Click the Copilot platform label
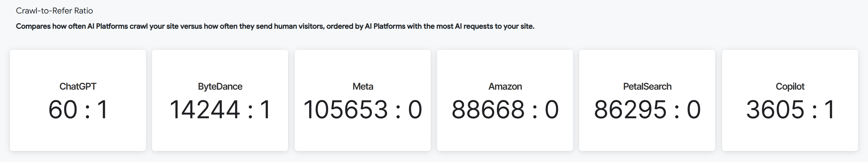 (x=790, y=86)
